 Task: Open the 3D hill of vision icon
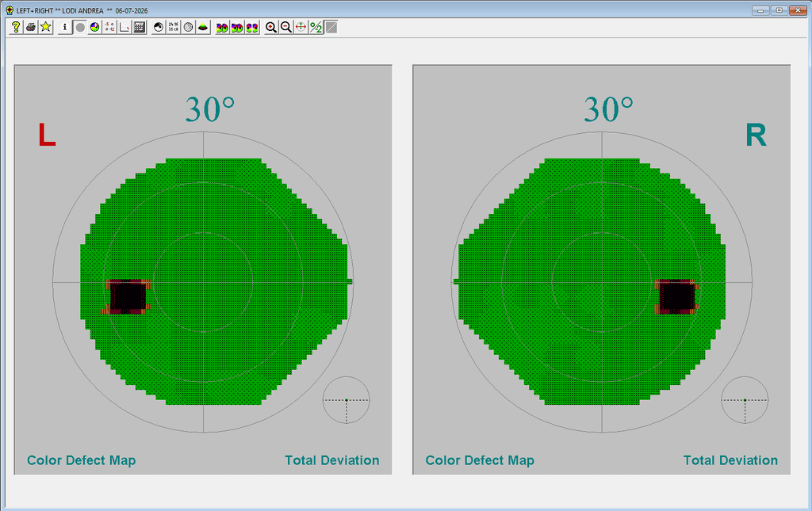pyautogui.click(x=204, y=28)
